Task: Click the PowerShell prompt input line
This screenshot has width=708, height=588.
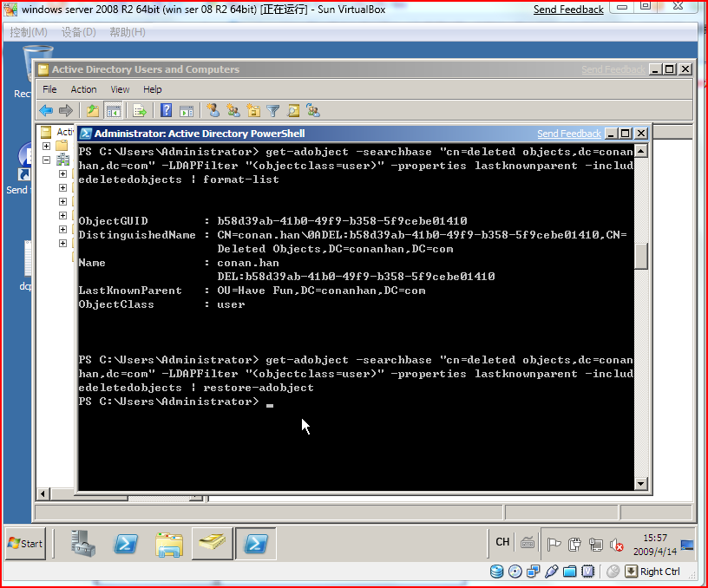Action: [x=356, y=402]
